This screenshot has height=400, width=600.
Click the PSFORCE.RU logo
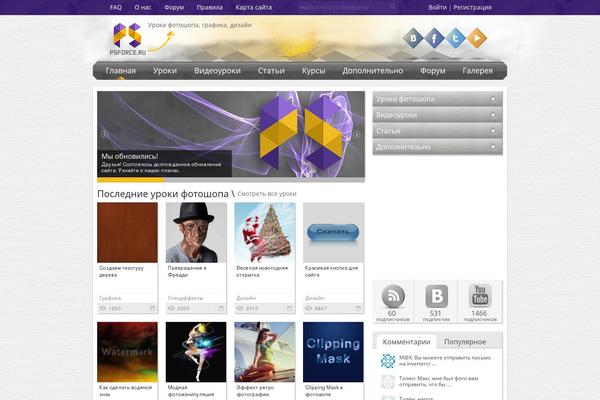pyautogui.click(x=128, y=39)
